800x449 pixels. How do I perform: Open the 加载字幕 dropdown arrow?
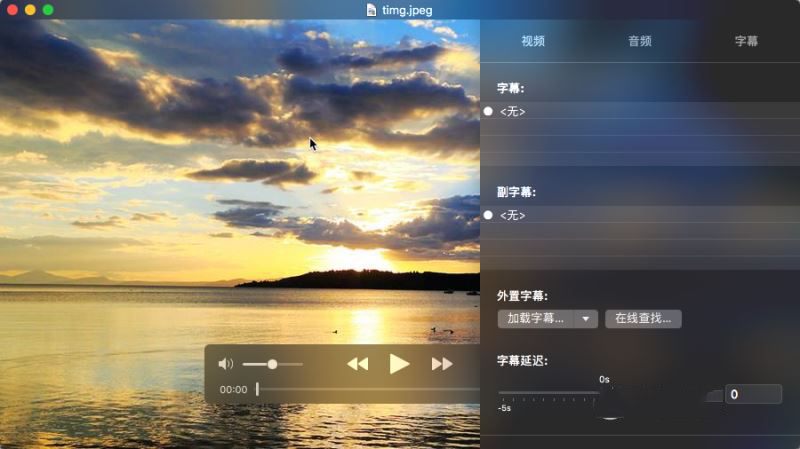click(x=586, y=319)
